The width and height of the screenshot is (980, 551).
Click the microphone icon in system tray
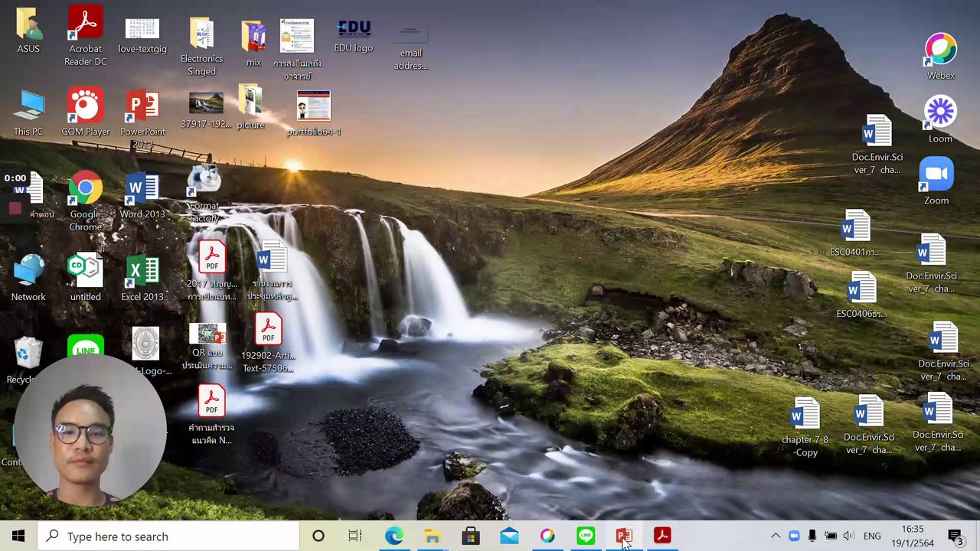tap(812, 536)
